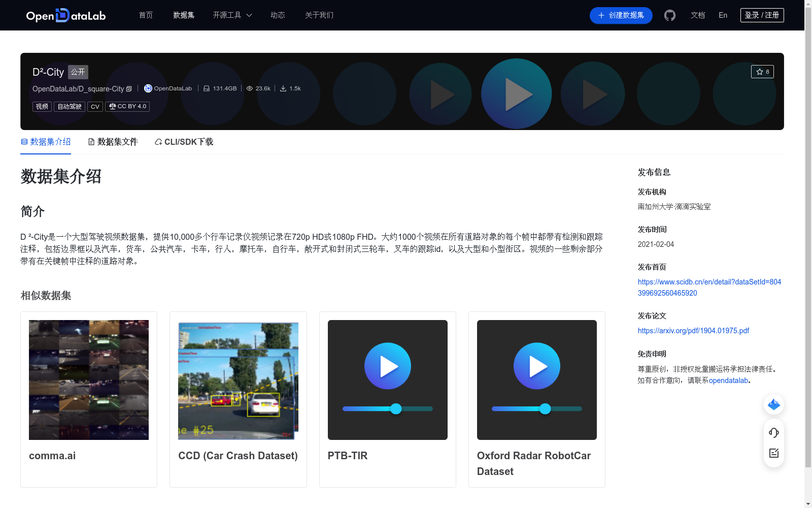The height and width of the screenshot is (508, 812).
Task: Click the large banner play icon
Action: (517, 94)
